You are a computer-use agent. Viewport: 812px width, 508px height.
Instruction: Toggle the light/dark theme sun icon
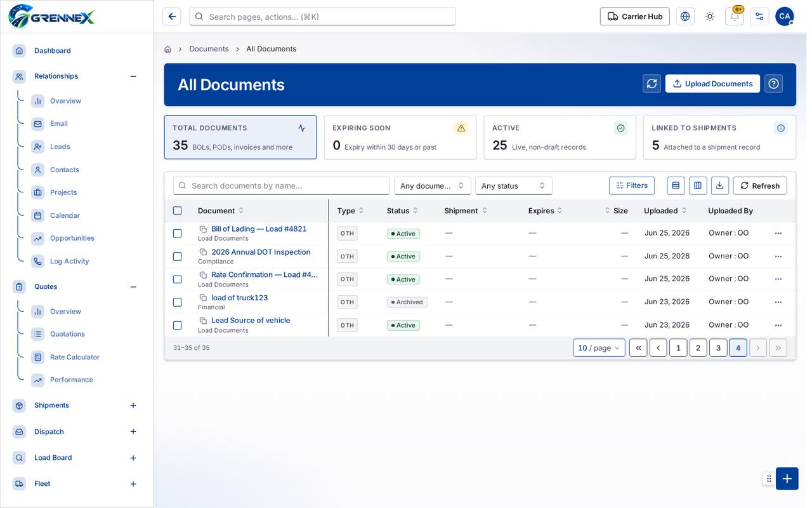click(x=710, y=17)
